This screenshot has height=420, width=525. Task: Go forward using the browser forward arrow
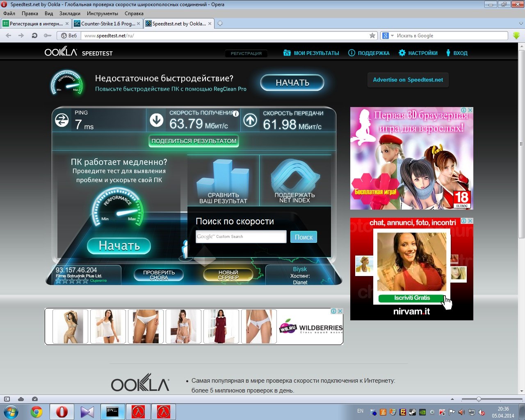pos(21,36)
